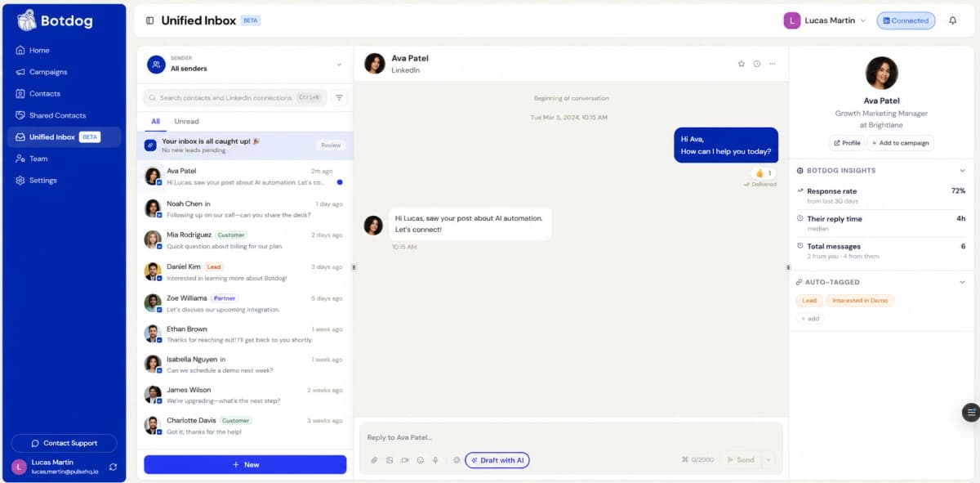
Task: Open Zoe Williams's conversation
Action: 245,304
